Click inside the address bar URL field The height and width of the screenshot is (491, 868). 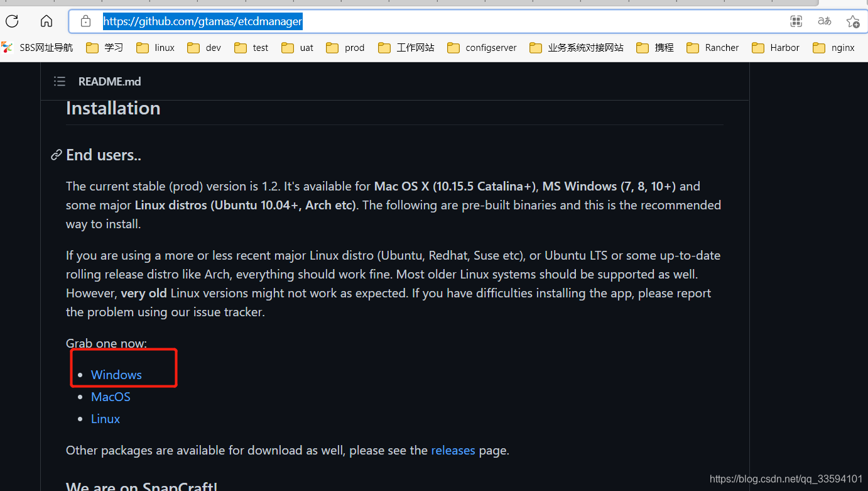tap(202, 21)
